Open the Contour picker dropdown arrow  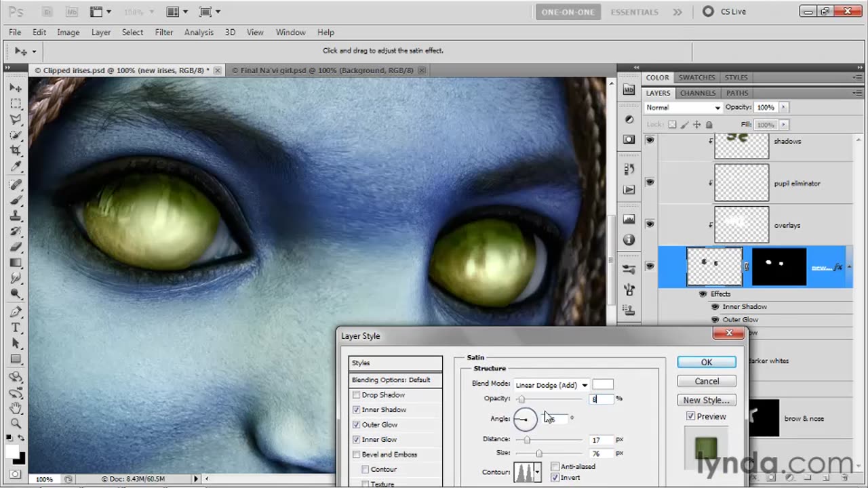point(537,472)
